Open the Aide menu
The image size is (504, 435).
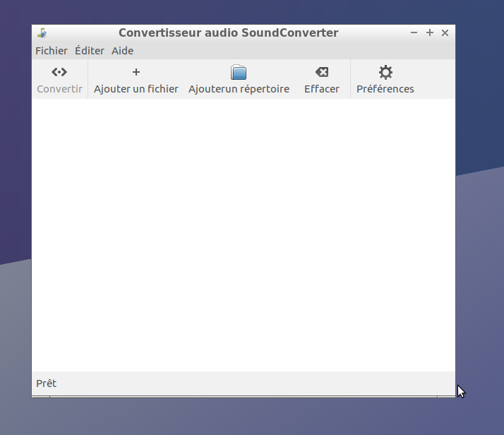[x=122, y=51]
